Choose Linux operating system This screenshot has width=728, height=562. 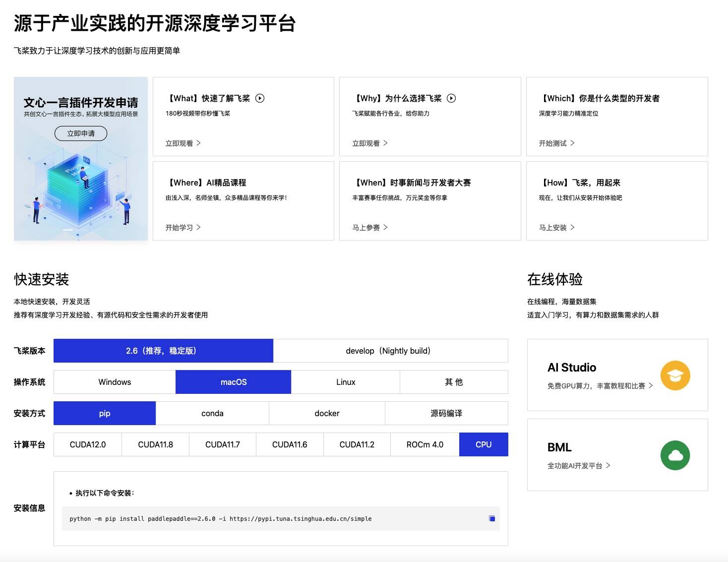346,382
